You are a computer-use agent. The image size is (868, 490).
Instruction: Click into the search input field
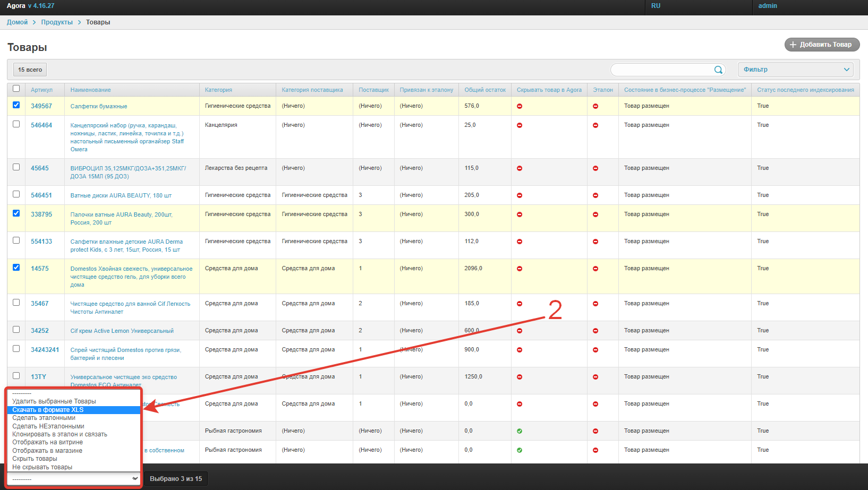point(661,70)
